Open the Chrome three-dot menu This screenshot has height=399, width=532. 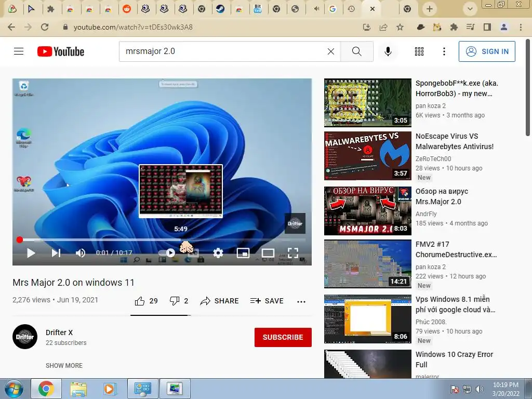click(x=521, y=27)
